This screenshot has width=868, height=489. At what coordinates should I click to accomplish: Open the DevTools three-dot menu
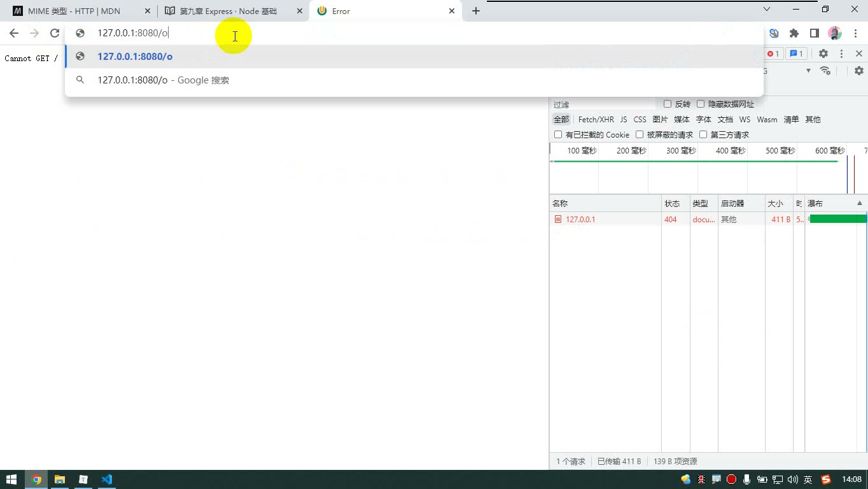[841, 53]
